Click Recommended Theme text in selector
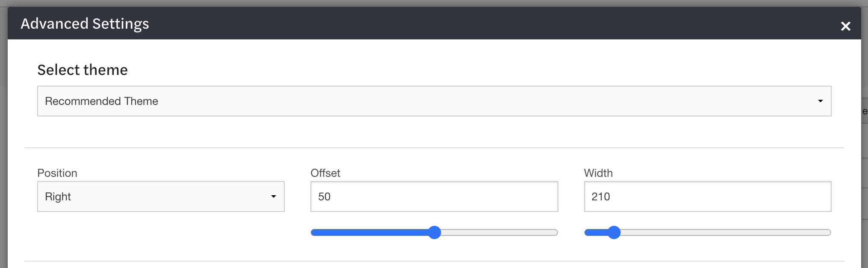 tap(101, 101)
